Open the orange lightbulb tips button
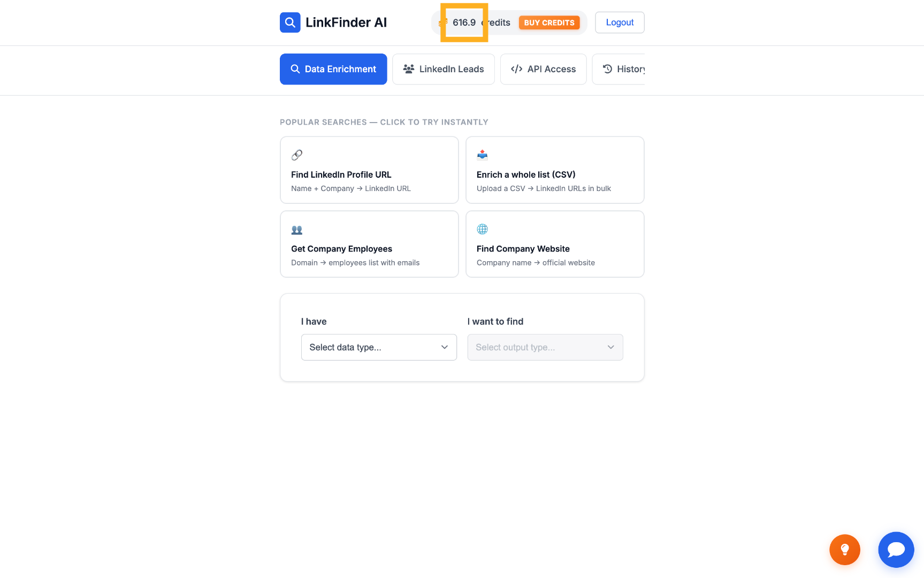This screenshot has height=578, width=924. 845,550
